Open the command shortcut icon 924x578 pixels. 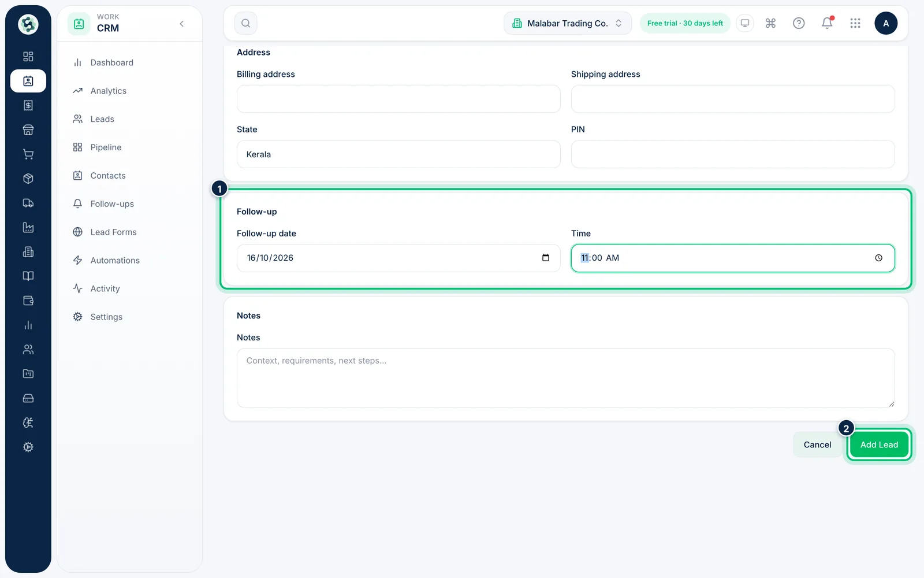pos(770,23)
